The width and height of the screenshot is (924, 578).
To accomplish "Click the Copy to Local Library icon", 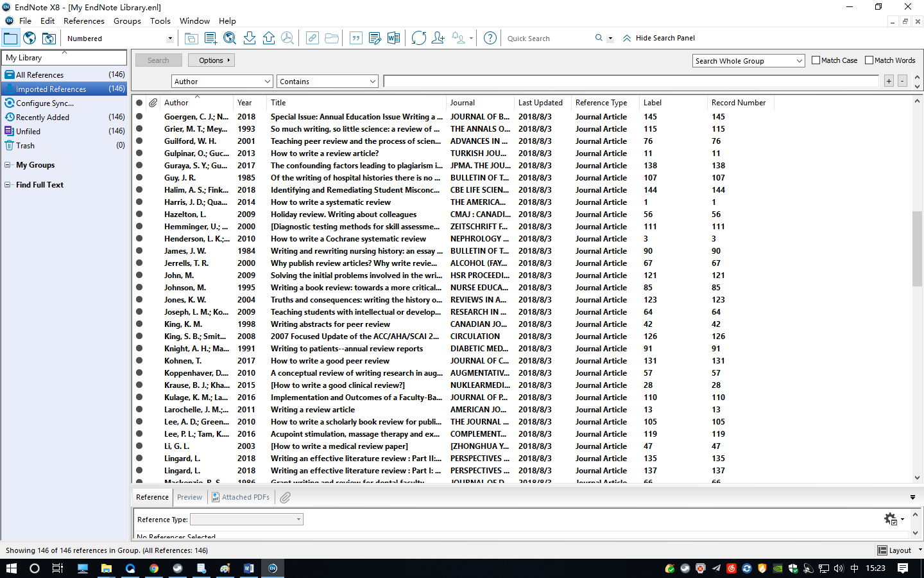I will pyautogui.click(x=191, y=38).
